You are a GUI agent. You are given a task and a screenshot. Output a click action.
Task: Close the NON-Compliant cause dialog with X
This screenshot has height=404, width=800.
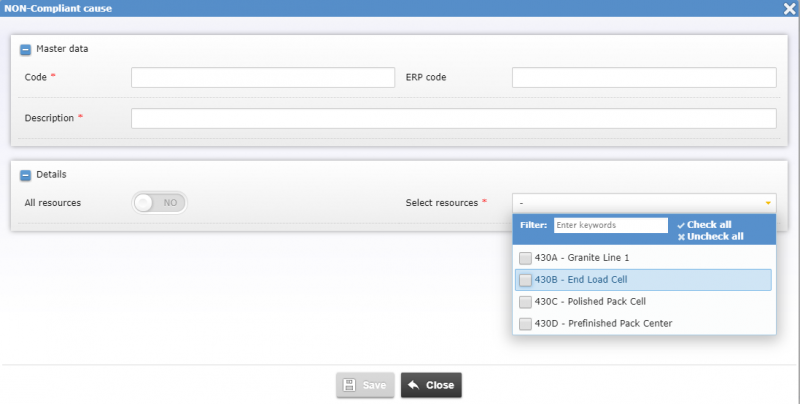pyautogui.click(x=789, y=8)
